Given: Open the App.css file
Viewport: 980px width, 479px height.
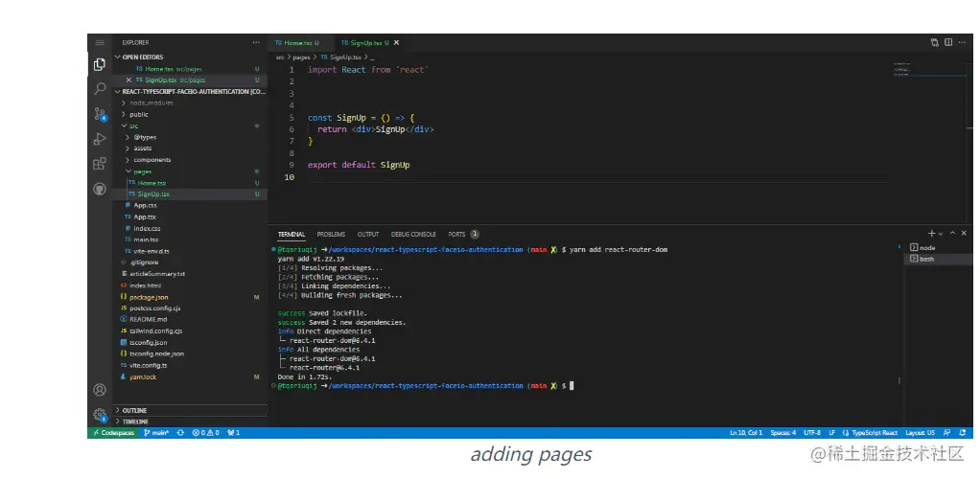Looking at the screenshot, I should coord(190,205).
